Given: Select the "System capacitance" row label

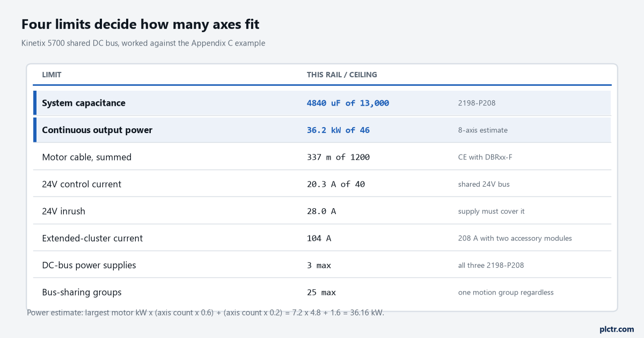Looking at the screenshot, I should [84, 103].
